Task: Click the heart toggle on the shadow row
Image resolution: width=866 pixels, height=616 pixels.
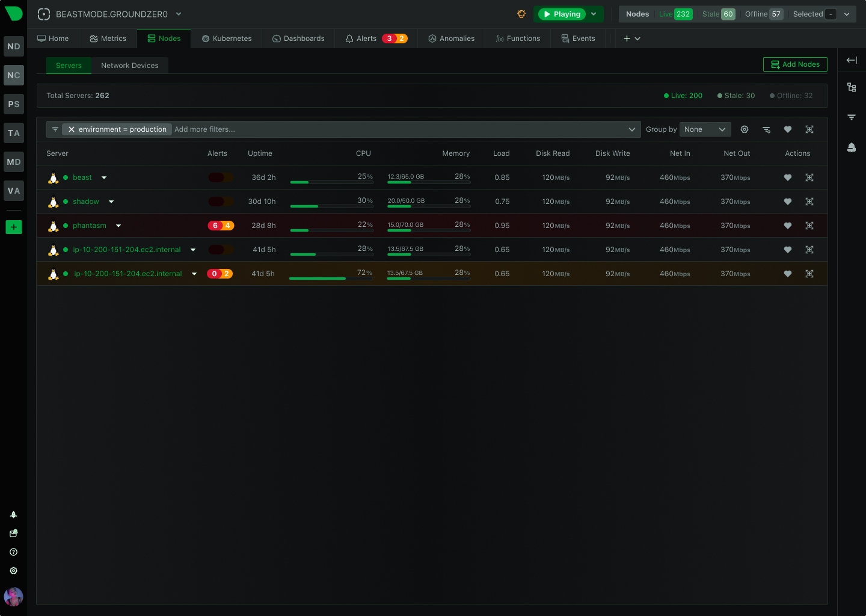Action: pos(788,202)
